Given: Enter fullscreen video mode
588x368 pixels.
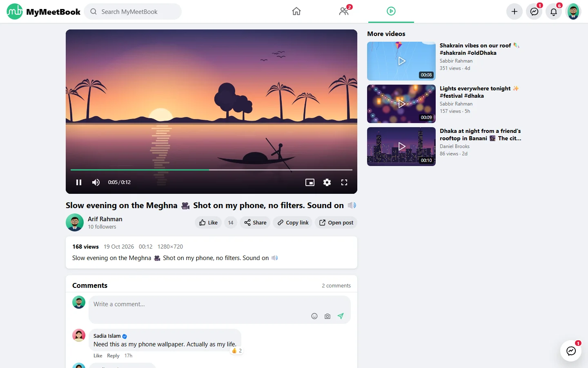Looking at the screenshot, I should (344, 182).
